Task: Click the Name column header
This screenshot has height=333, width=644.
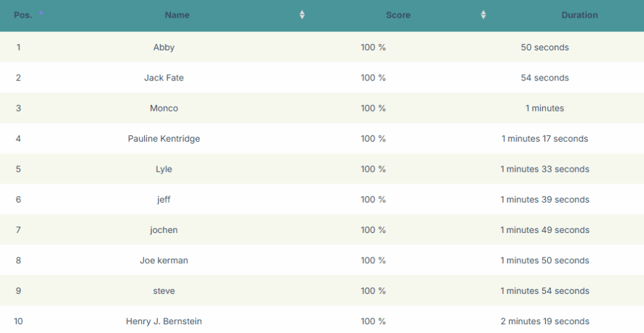Action: 177,15
